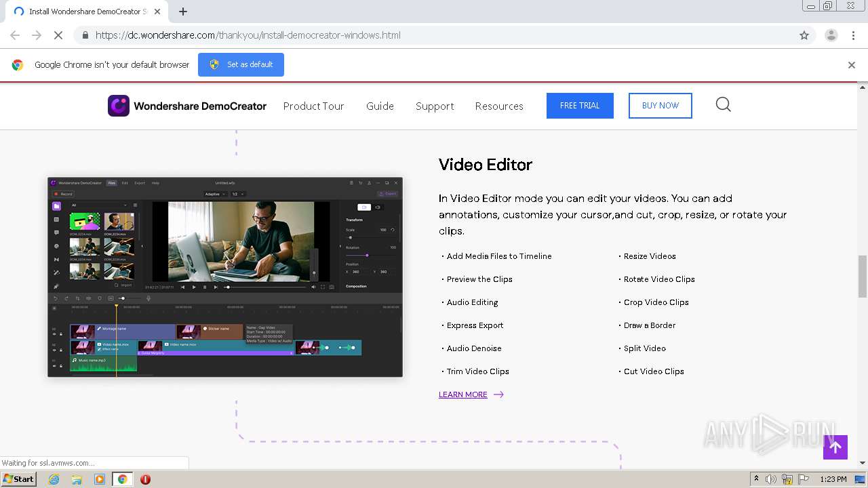Screen dimensions: 868x488
Task: Select 'Rotate Video Clips' feature text
Action: 659,279
